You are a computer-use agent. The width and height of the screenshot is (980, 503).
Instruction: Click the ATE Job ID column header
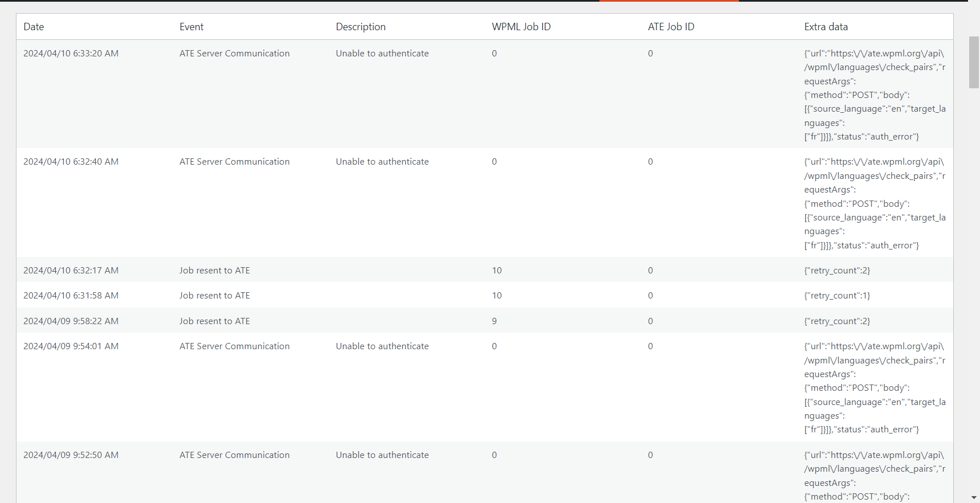(x=671, y=27)
